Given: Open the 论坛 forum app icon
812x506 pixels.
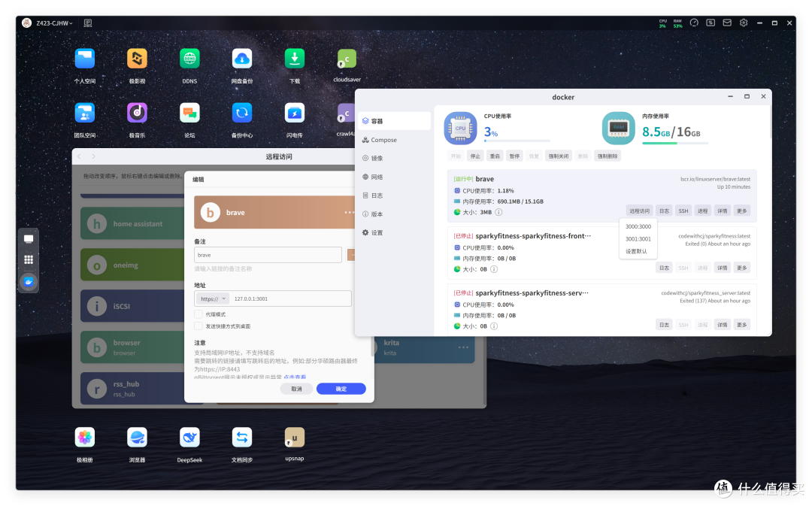Looking at the screenshot, I should pyautogui.click(x=189, y=112).
